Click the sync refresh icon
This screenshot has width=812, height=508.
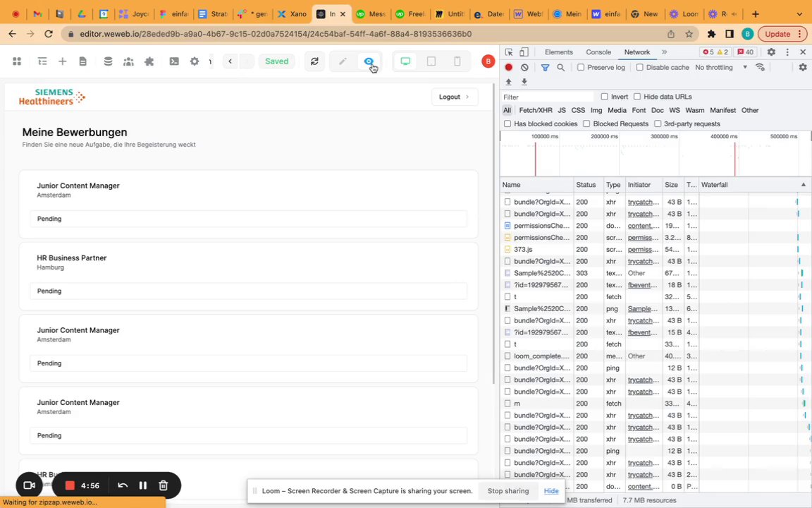[x=314, y=61]
